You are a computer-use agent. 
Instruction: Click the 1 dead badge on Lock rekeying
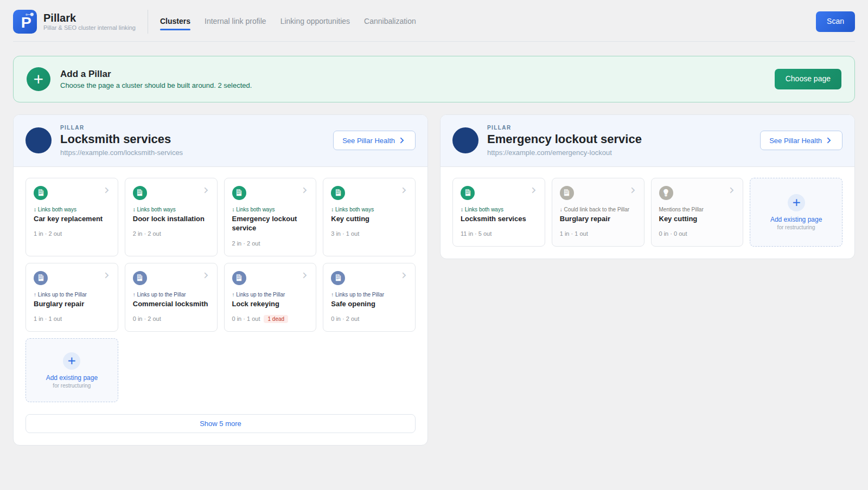point(276,319)
